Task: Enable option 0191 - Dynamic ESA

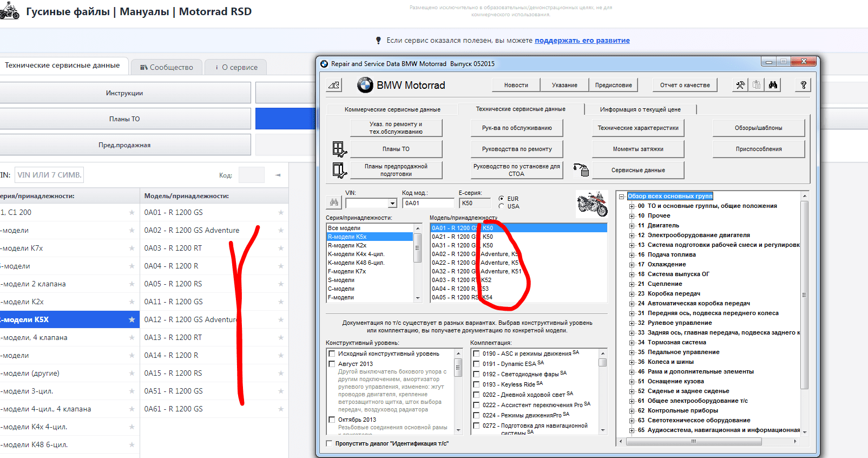Action: coord(476,364)
